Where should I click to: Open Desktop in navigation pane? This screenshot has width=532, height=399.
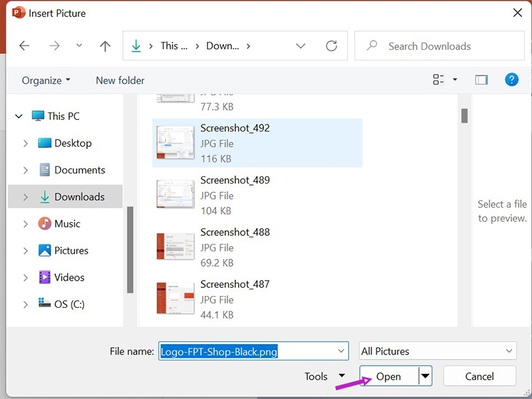coord(73,143)
